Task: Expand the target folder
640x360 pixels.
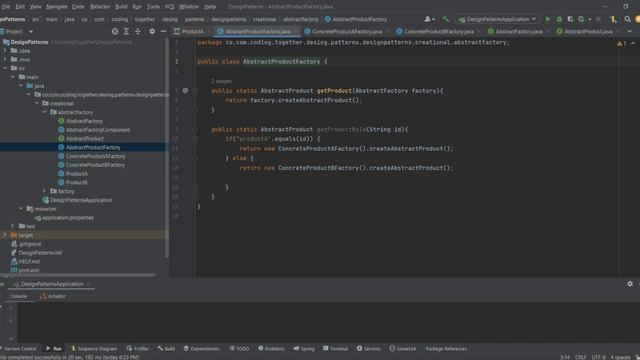Action: pos(5,235)
